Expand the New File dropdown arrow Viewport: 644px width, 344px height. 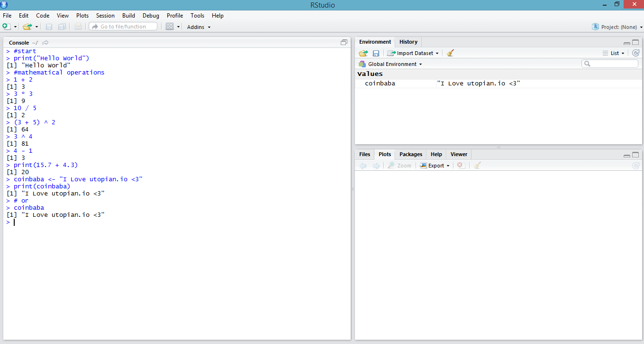tap(15, 27)
